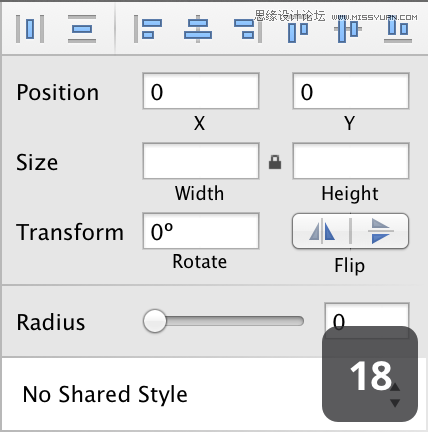The width and height of the screenshot is (428, 432).
Task: Click the Size label
Action: click(x=37, y=162)
